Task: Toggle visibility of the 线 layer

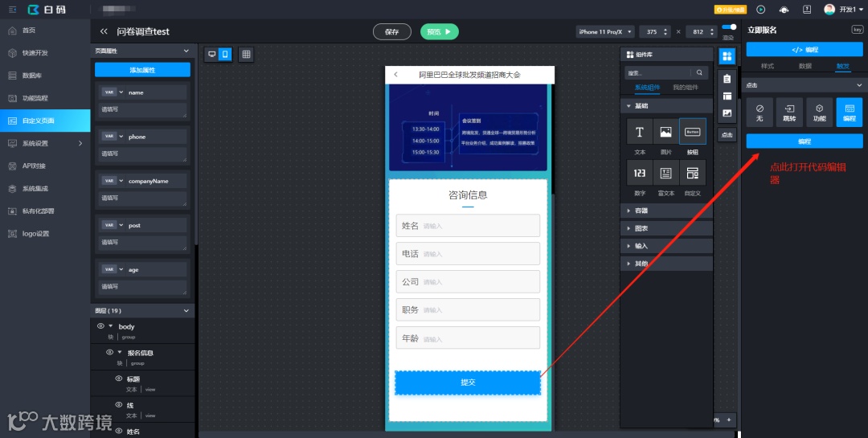Action: [x=118, y=405]
